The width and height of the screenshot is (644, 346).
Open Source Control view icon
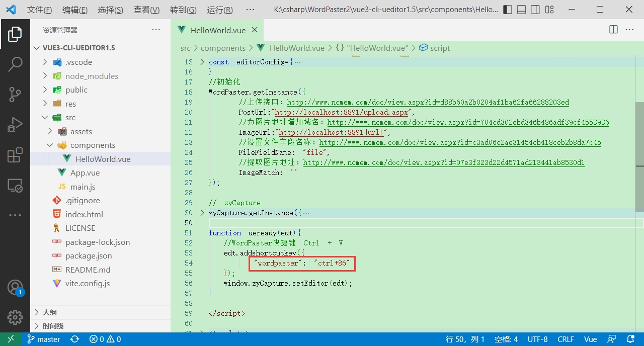(15, 94)
